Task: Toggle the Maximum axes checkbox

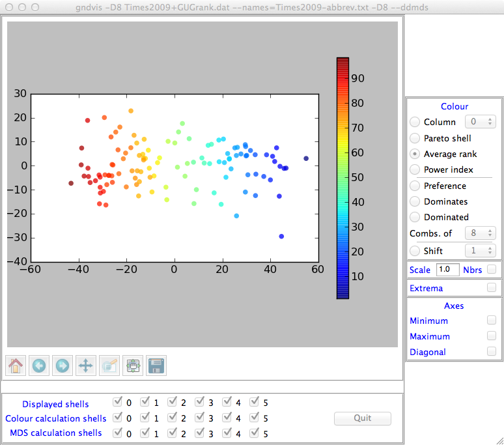Action: [492, 336]
